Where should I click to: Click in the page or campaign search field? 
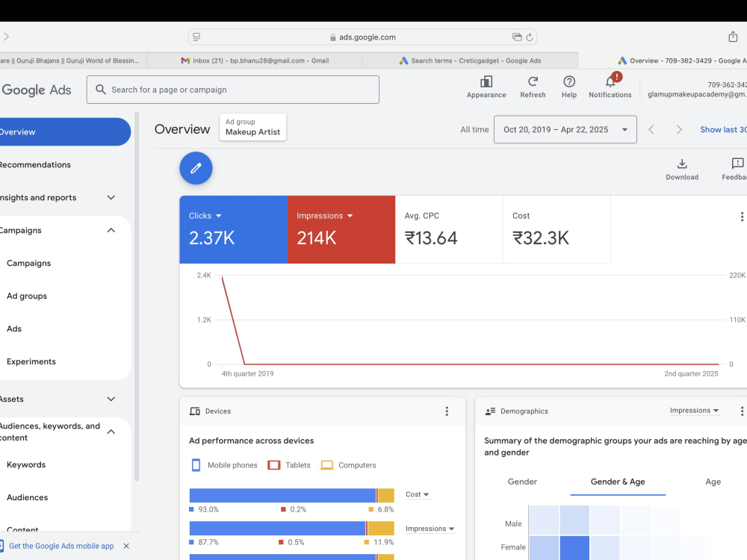pos(232,90)
